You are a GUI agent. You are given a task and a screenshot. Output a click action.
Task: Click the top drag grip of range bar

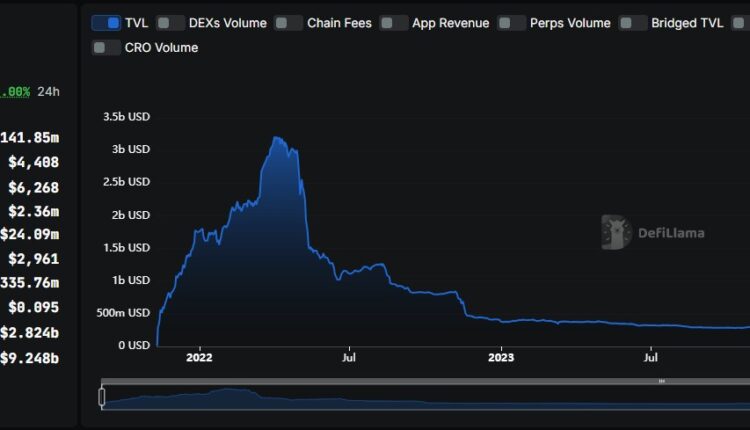(661, 381)
